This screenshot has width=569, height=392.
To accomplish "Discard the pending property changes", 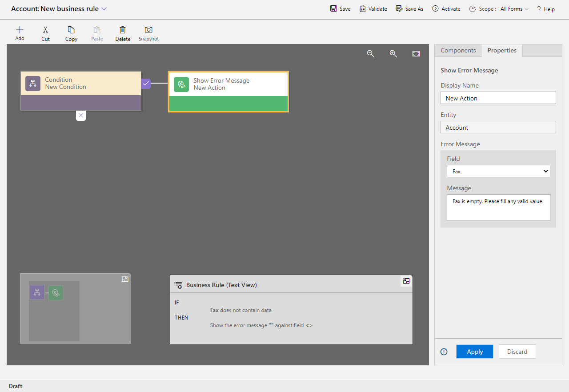I will click(x=517, y=351).
